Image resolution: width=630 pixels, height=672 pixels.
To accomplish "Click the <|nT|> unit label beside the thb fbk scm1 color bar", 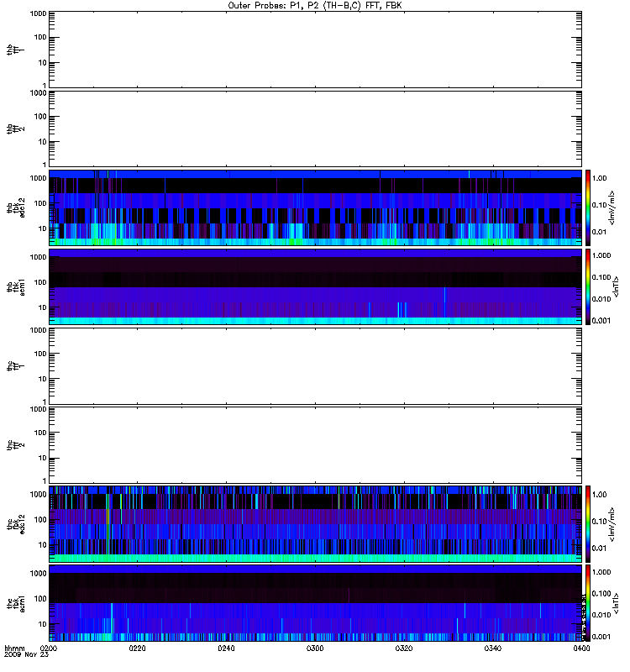I will (617, 286).
